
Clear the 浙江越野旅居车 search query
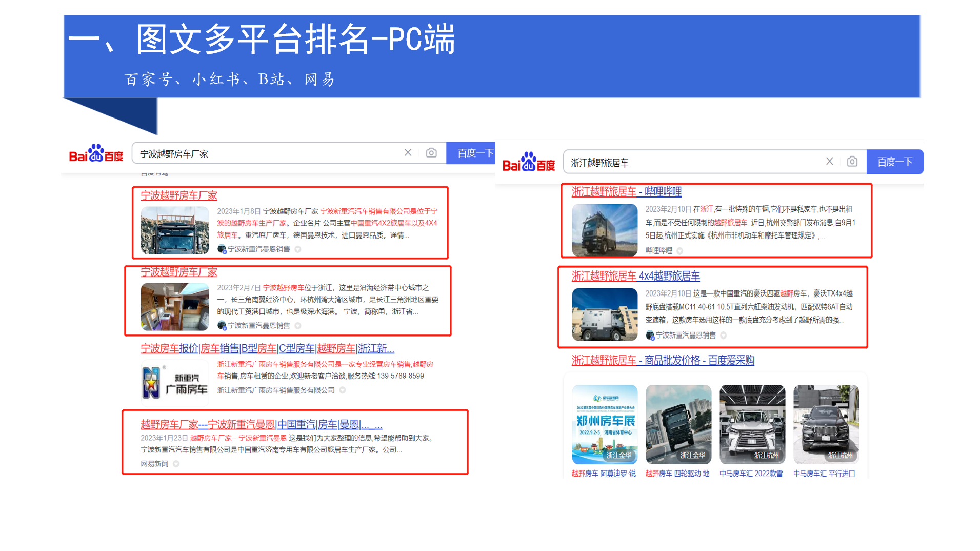click(x=829, y=162)
